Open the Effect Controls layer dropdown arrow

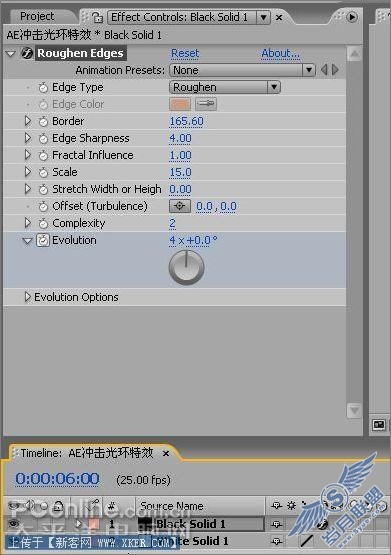tap(263, 17)
